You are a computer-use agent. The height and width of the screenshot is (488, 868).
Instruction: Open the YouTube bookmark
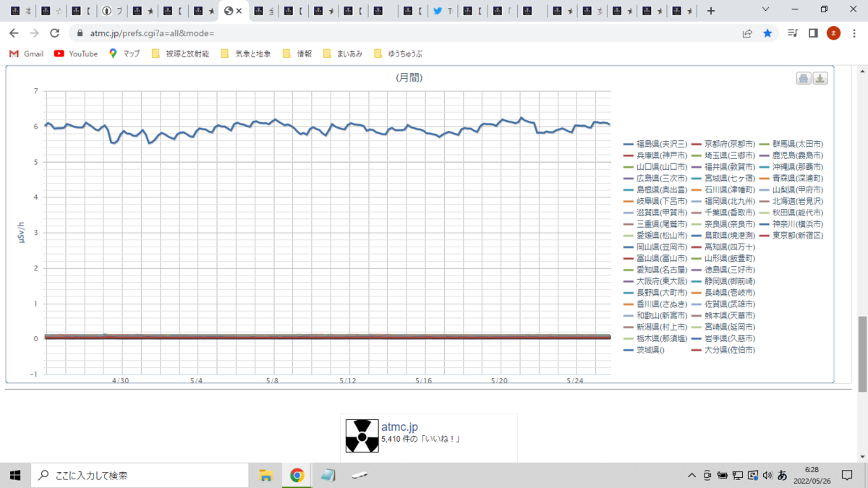(x=76, y=53)
